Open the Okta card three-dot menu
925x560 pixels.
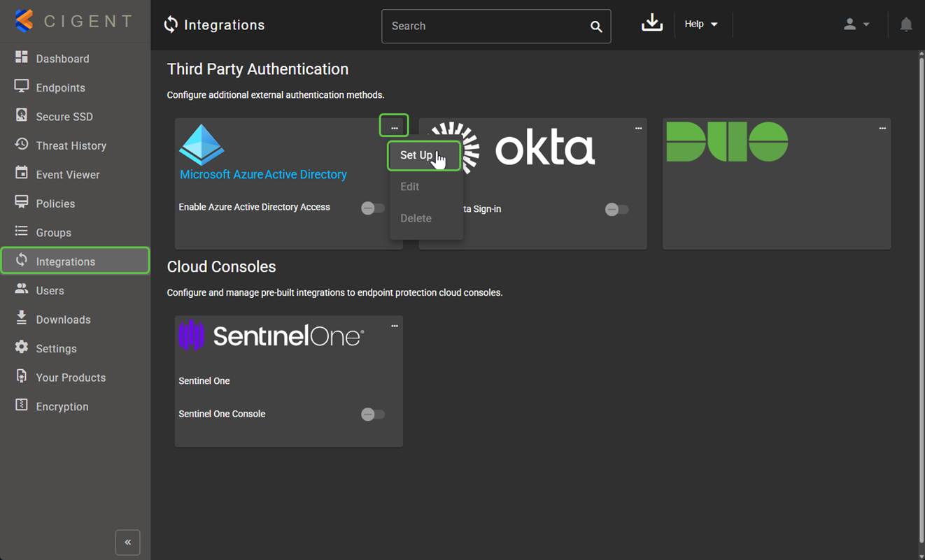[x=638, y=129]
